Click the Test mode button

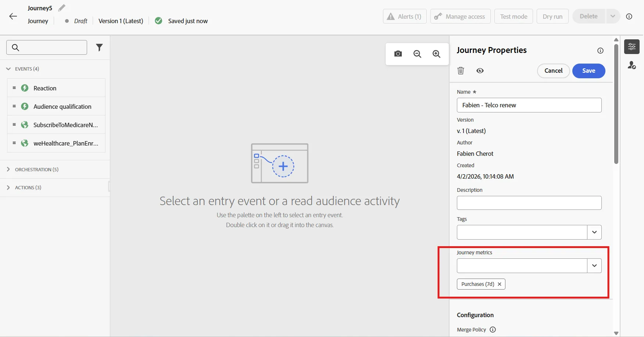tap(514, 16)
